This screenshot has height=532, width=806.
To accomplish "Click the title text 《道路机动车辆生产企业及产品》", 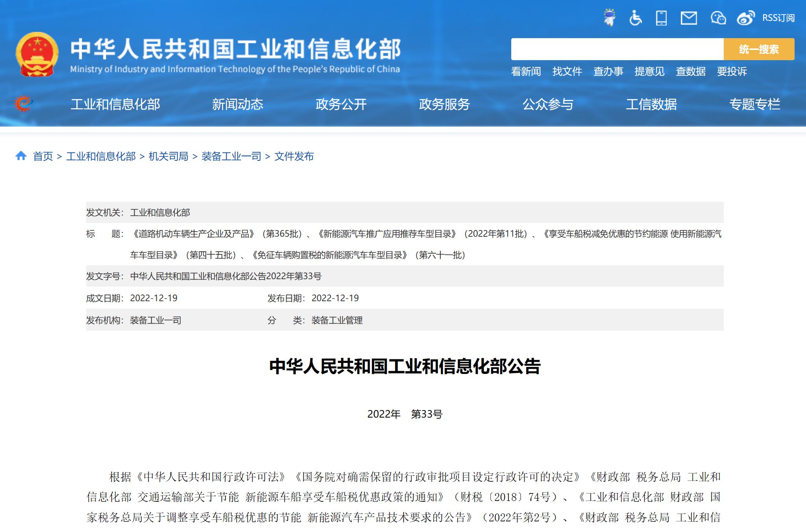I will coord(194,234).
